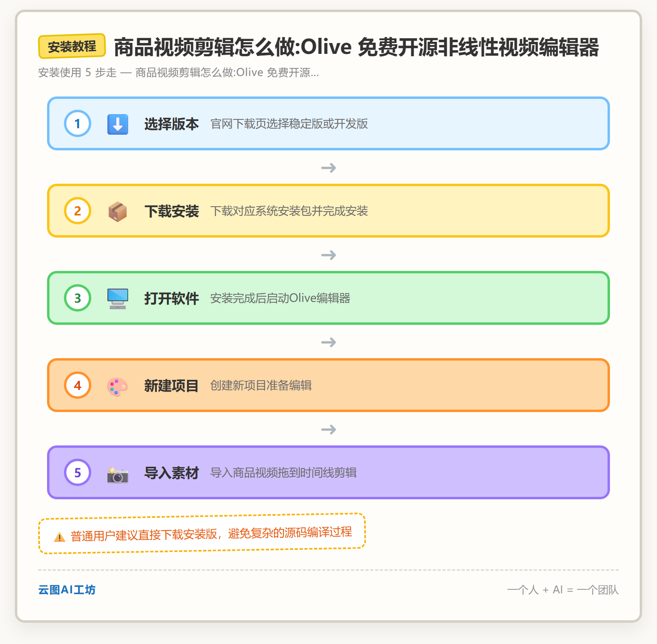Click the slogan 一个人 + AI = 一个团队
657x644 pixels.
pyautogui.click(x=563, y=590)
